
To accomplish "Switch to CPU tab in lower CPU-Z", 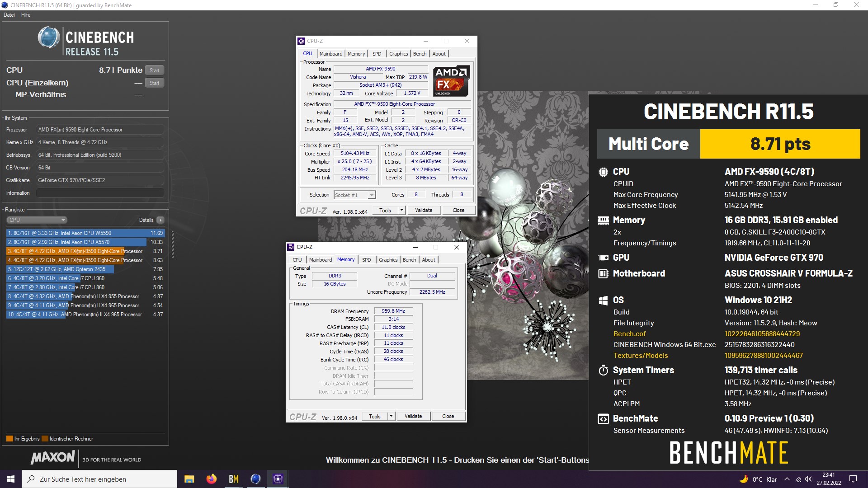I will tap(297, 260).
